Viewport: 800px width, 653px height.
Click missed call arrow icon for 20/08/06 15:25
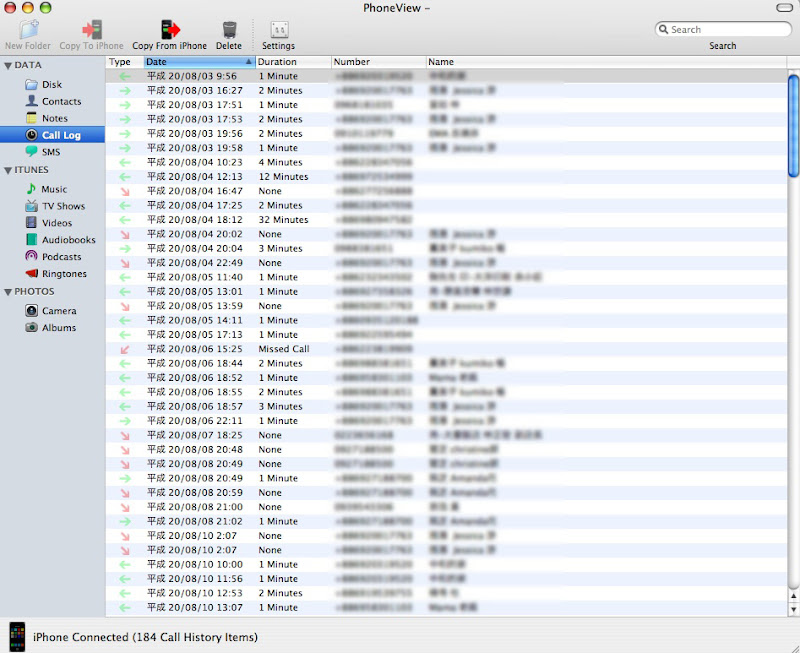(x=124, y=349)
